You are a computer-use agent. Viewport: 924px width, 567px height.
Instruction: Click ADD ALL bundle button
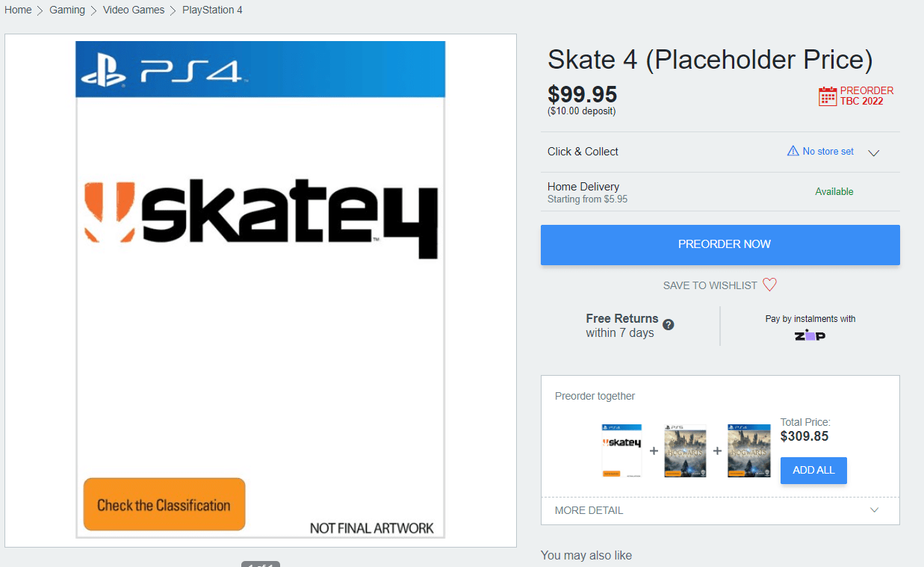pyautogui.click(x=813, y=471)
